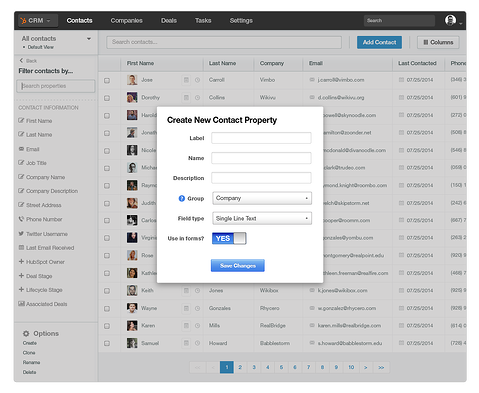479x393 pixels.
Task: Click the clock icon in Wayne's row
Action: [197, 308]
